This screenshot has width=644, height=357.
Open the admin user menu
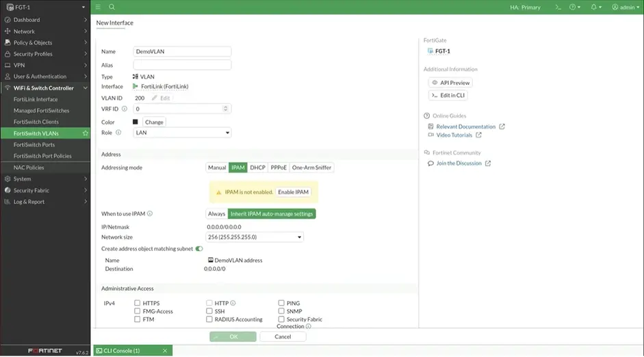click(x=626, y=7)
